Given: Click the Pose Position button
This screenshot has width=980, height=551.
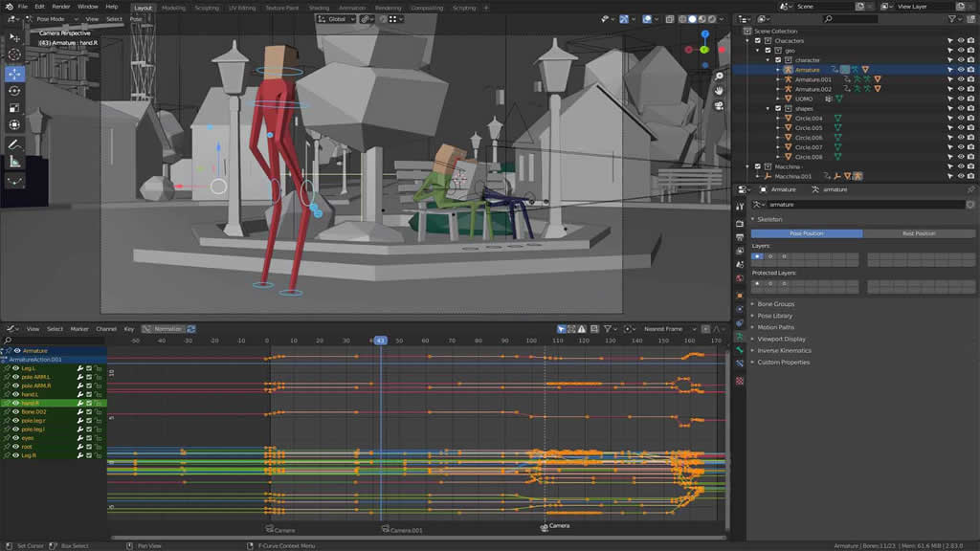Looking at the screenshot, I should click(806, 233).
